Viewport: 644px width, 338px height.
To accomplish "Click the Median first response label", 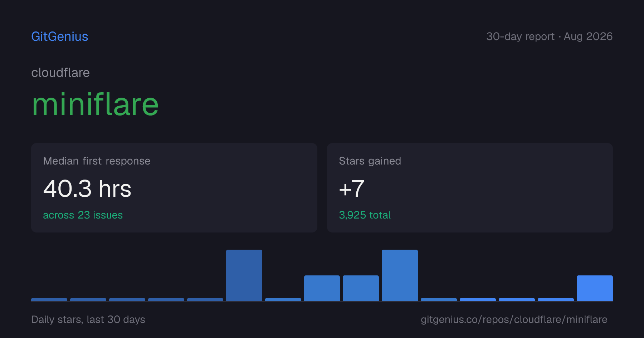I will point(97,161).
